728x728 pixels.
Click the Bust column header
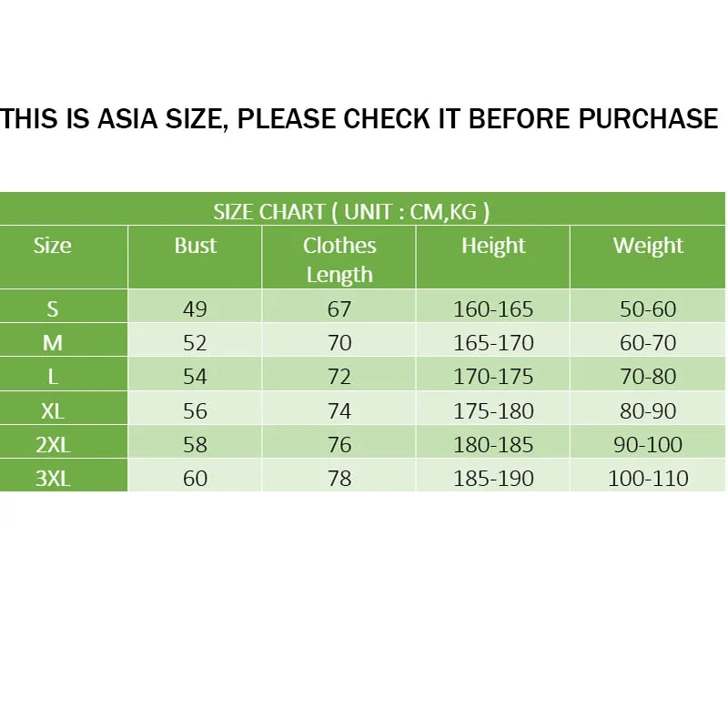click(x=196, y=246)
